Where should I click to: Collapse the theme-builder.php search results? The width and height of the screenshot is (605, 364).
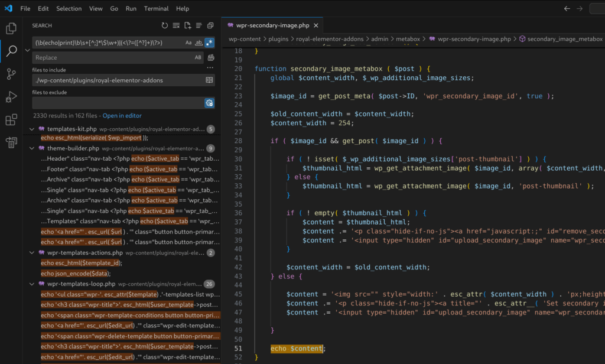click(x=32, y=148)
